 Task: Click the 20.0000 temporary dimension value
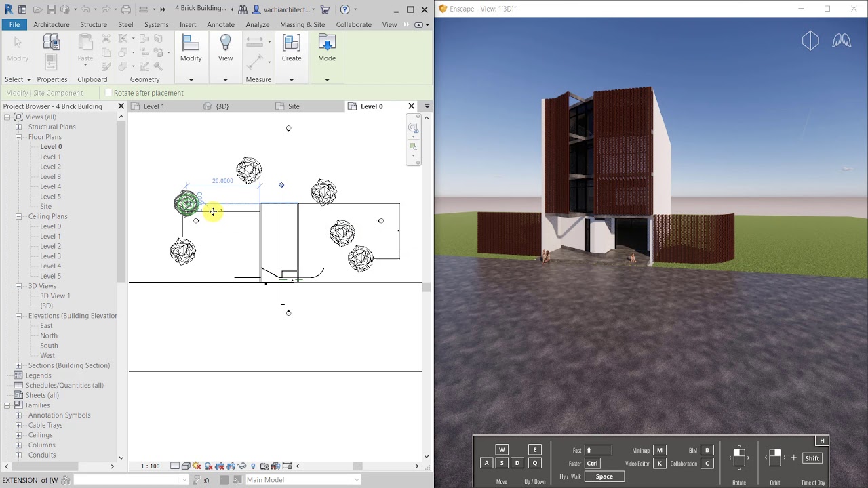[222, 181]
